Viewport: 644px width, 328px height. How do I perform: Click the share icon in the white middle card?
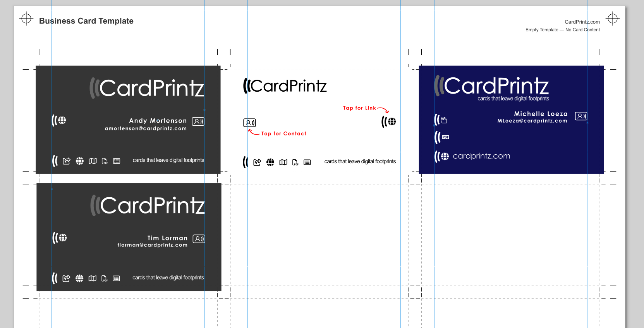[x=257, y=162]
